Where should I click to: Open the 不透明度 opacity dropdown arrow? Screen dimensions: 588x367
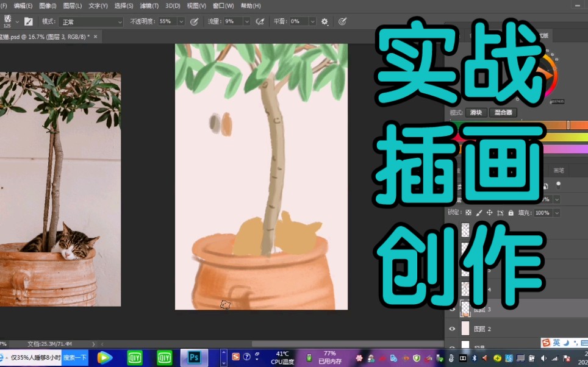coord(182,21)
